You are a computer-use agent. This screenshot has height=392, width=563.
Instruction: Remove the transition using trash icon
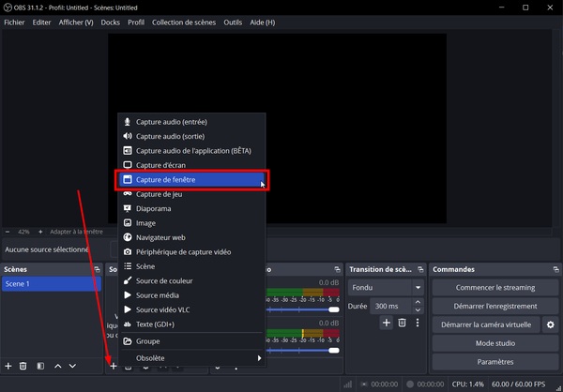tap(402, 323)
